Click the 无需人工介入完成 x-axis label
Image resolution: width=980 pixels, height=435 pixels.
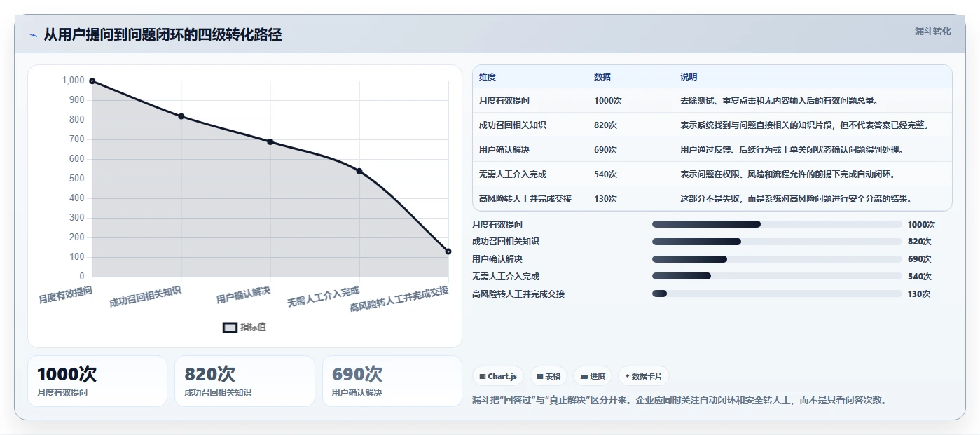click(x=323, y=298)
